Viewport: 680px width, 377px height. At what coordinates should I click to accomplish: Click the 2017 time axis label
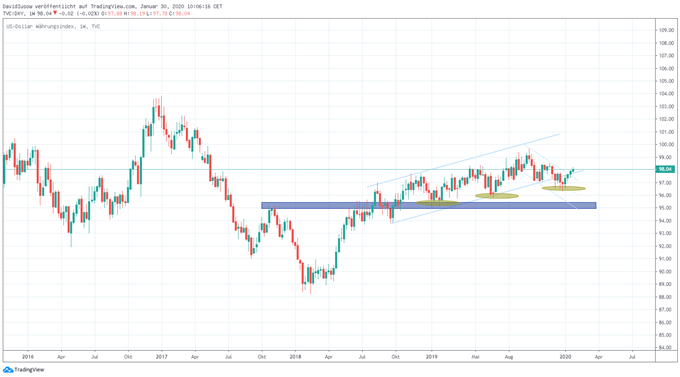161,357
